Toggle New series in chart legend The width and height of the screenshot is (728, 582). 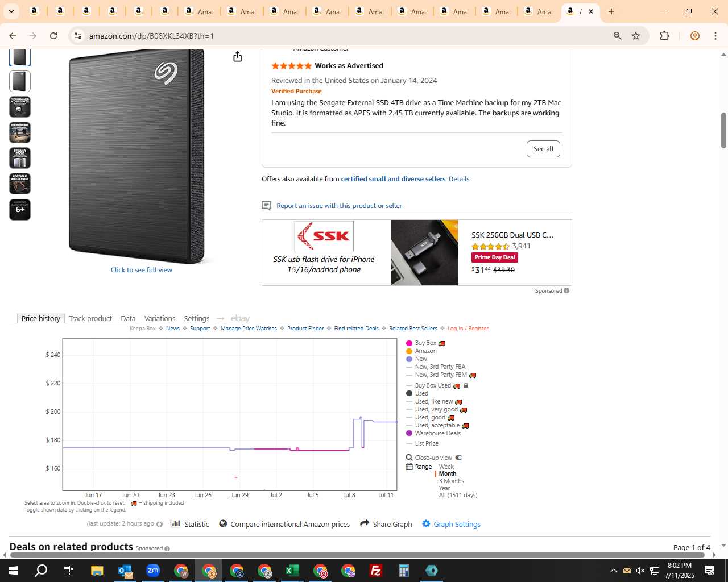point(416,359)
